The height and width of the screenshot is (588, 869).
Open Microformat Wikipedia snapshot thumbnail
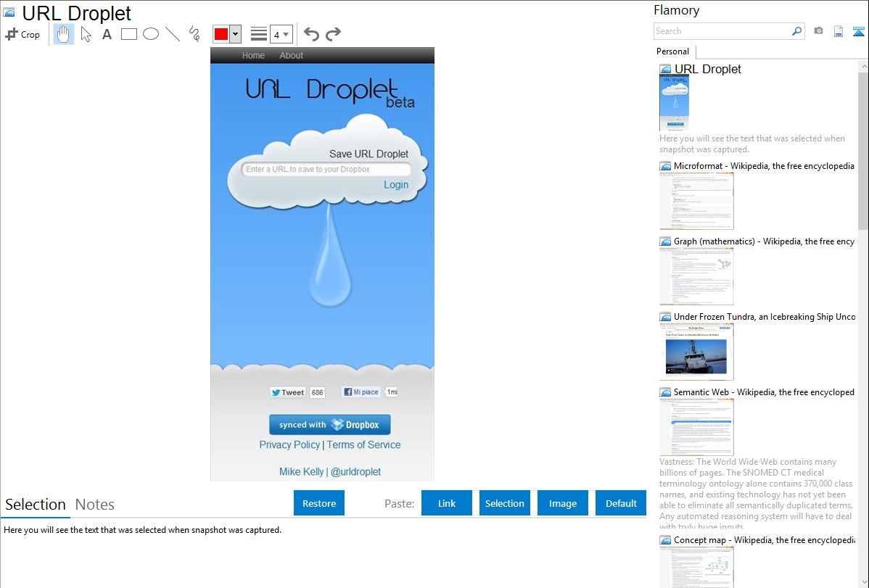click(x=696, y=201)
